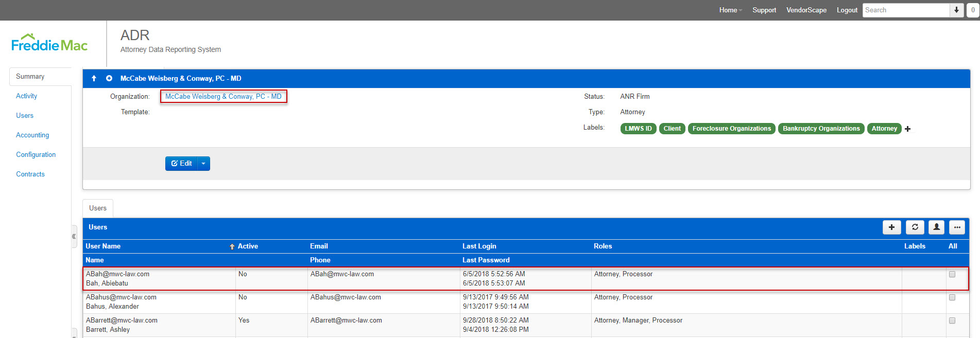Click the Bankruptcy Organizations label tag
Image resolution: width=980 pixels, height=338 pixels.
point(821,129)
